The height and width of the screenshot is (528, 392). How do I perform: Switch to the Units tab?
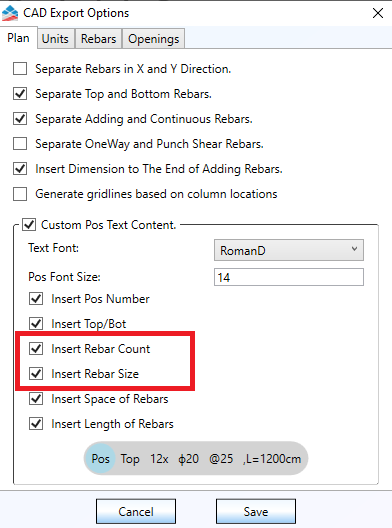(55, 39)
